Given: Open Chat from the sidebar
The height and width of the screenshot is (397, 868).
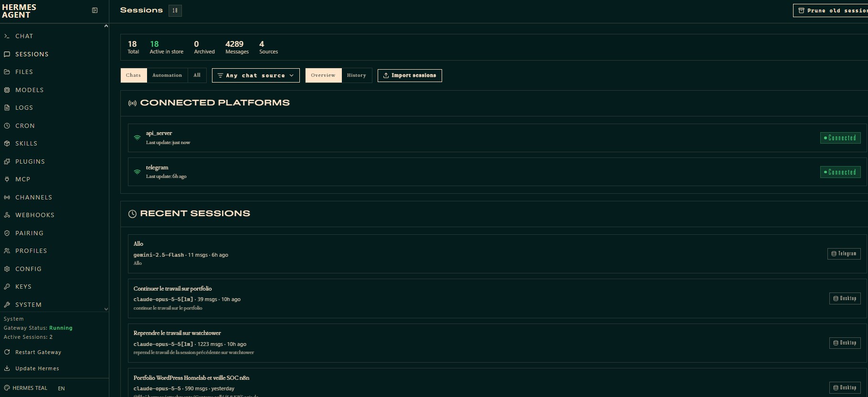Looking at the screenshot, I should (x=24, y=36).
